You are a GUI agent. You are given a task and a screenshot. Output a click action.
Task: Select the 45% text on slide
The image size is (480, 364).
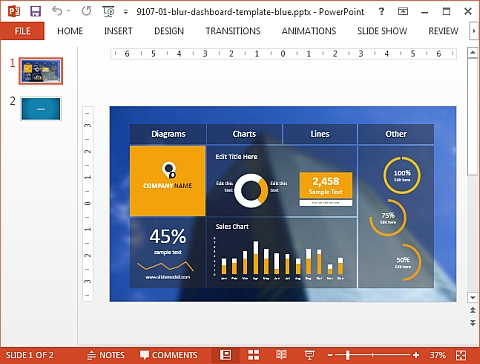click(168, 237)
